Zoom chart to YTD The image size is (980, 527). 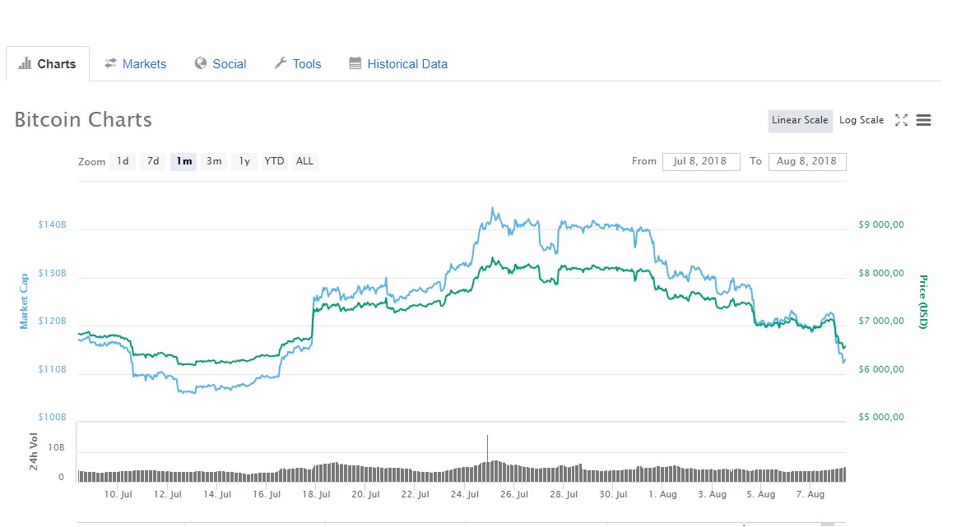274,161
